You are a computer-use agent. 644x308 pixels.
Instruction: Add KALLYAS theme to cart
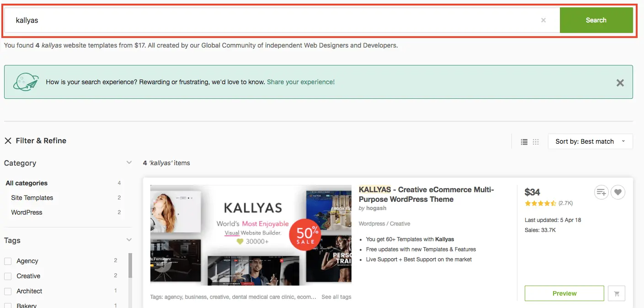(617, 293)
